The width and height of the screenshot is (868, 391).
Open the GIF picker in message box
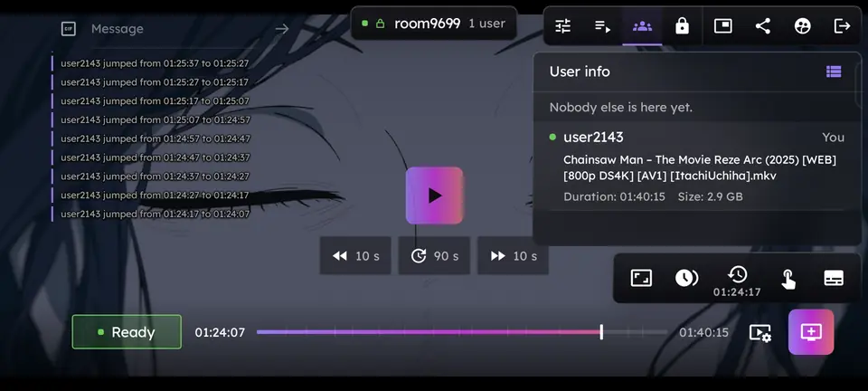click(68, 29)
